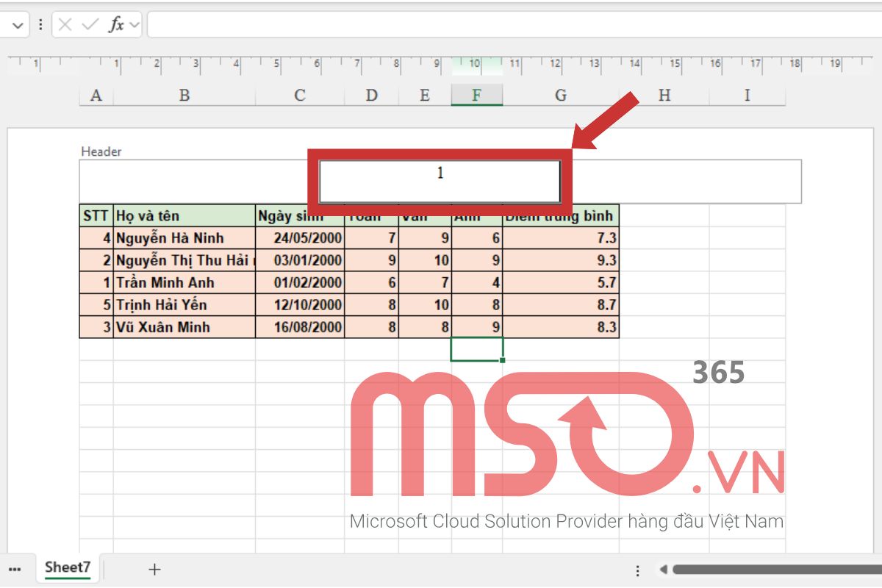882x588 pixels.
Task: Expand the fx function dropdown arrow
Action: tap(134, 25)
